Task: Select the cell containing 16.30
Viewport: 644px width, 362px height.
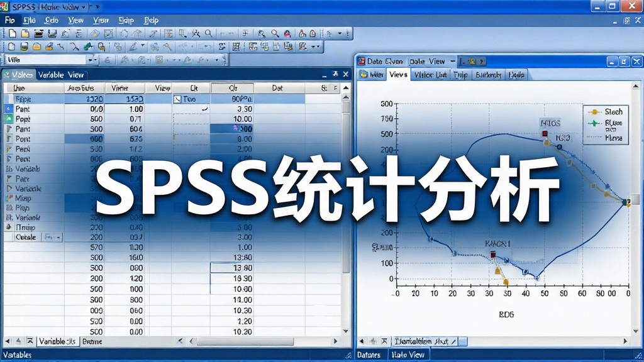Action: coord(231,278)
